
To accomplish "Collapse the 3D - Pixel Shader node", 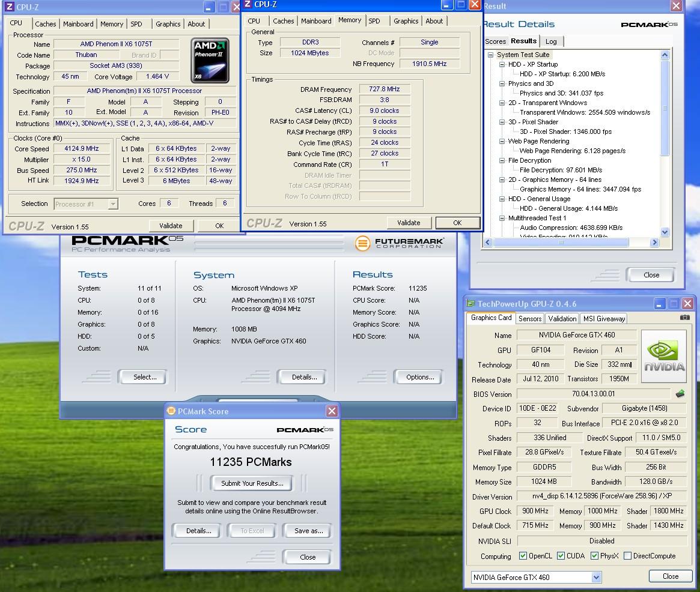I will [502, 122].
